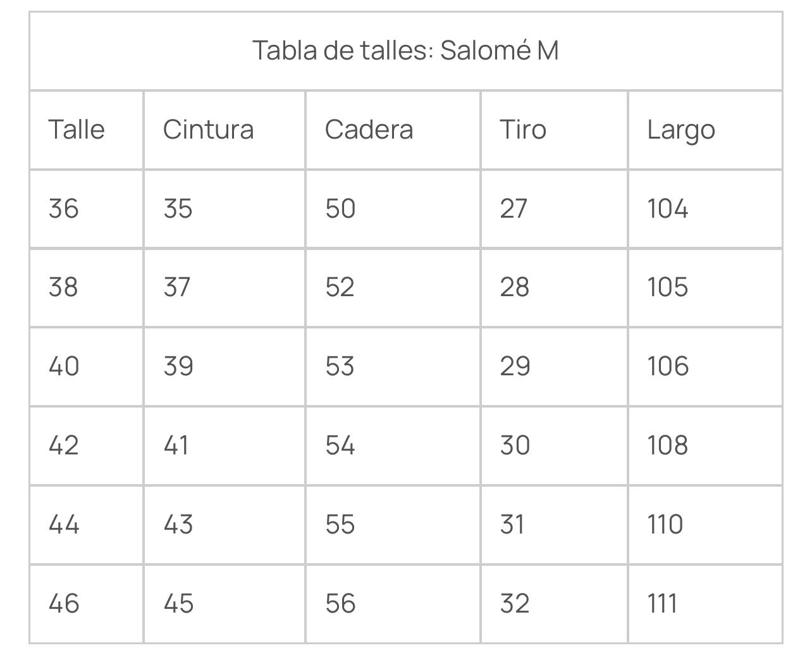Click the Tiro column header

(523, 130)
